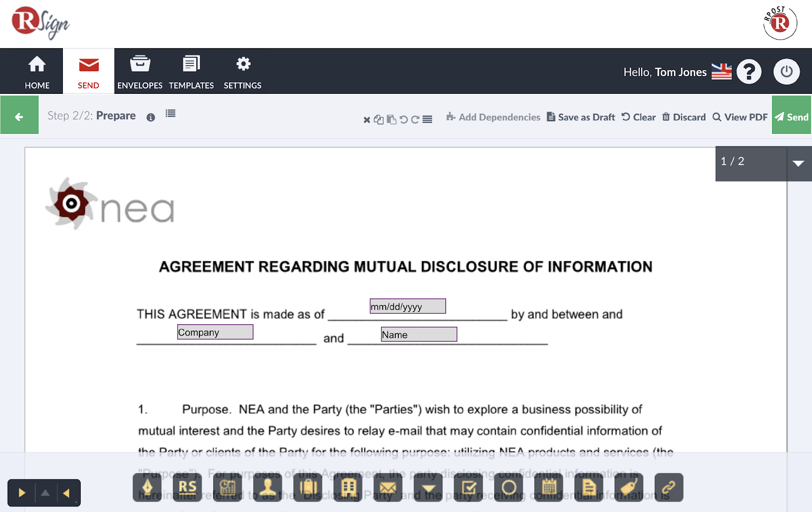Screen dimensions: 812x512
Task: Open the RPost logo at top right
Action: tap(781, 22)
